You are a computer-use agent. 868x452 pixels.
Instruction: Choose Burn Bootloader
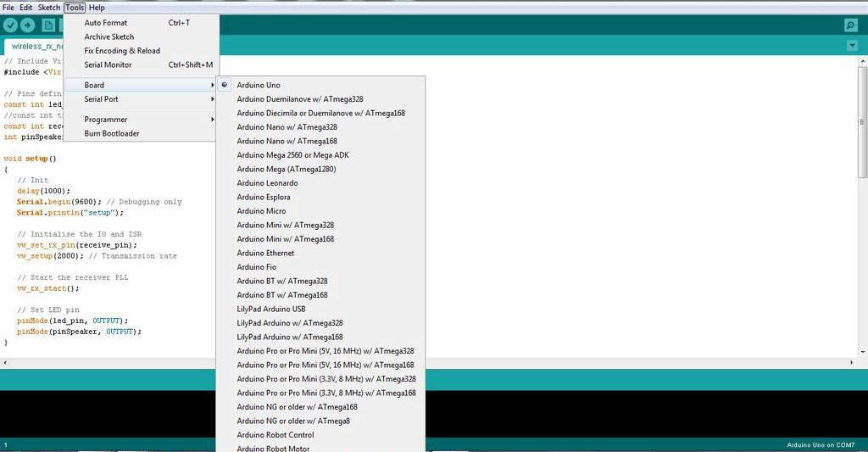coord(142,133)
